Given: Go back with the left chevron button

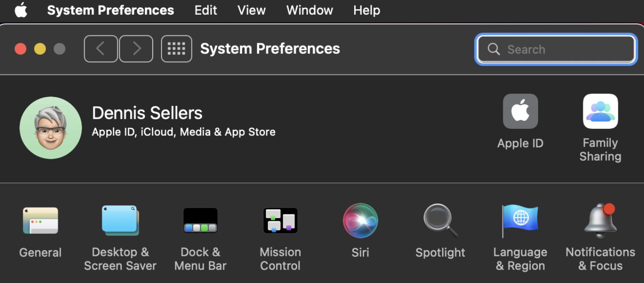Looking at the screenshot, I should [x=101, y=49].
